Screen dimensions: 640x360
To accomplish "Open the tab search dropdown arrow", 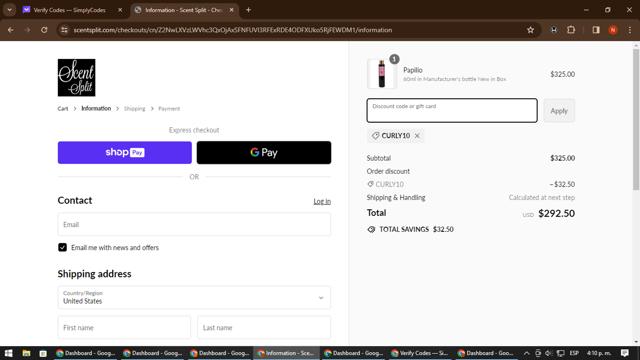I will pos(9,10).
